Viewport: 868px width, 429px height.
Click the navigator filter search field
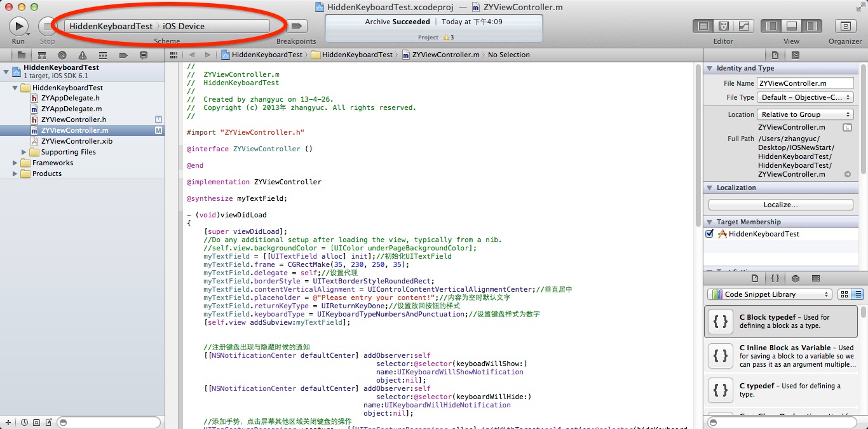pyautogui.click(x=109, y=422)
